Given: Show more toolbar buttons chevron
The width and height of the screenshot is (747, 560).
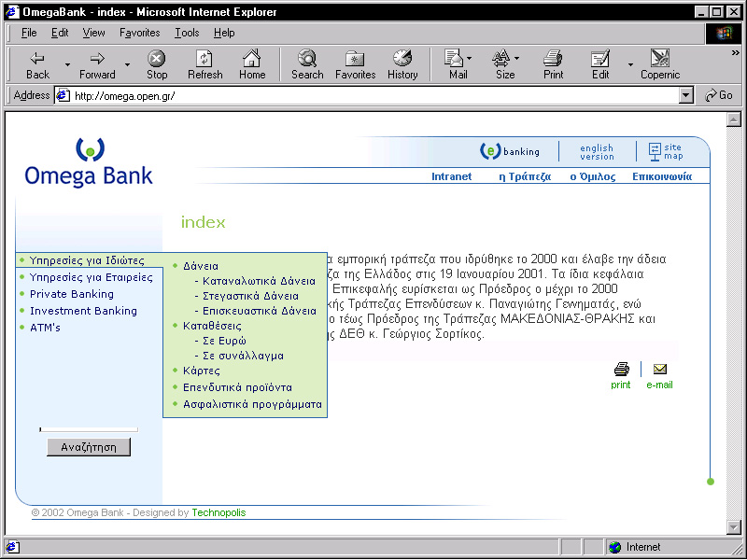Looking at the screenshot, I should pyautogui.click(x=736, y=53).
